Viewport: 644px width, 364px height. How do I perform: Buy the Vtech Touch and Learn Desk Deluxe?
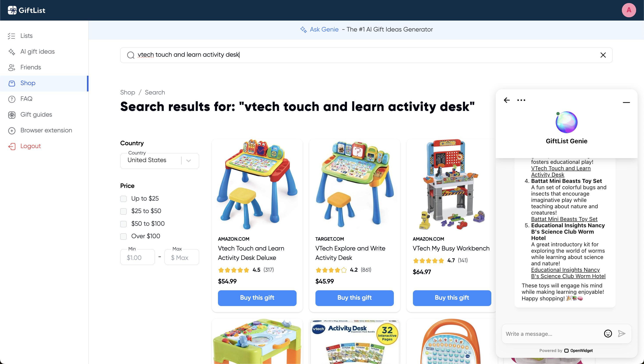pyautogui.click(x=257, y=298)
